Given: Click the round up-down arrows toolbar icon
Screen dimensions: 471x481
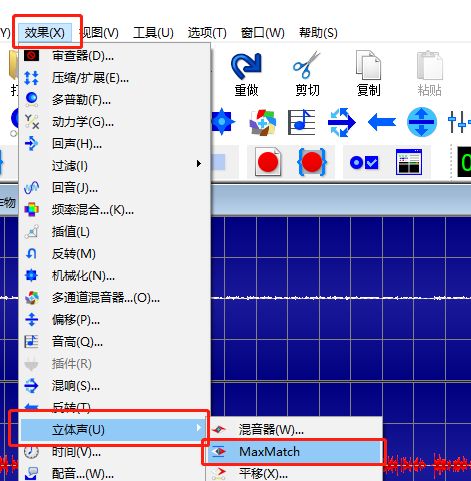Looking at the screenshot, I should tap(422, 122).
